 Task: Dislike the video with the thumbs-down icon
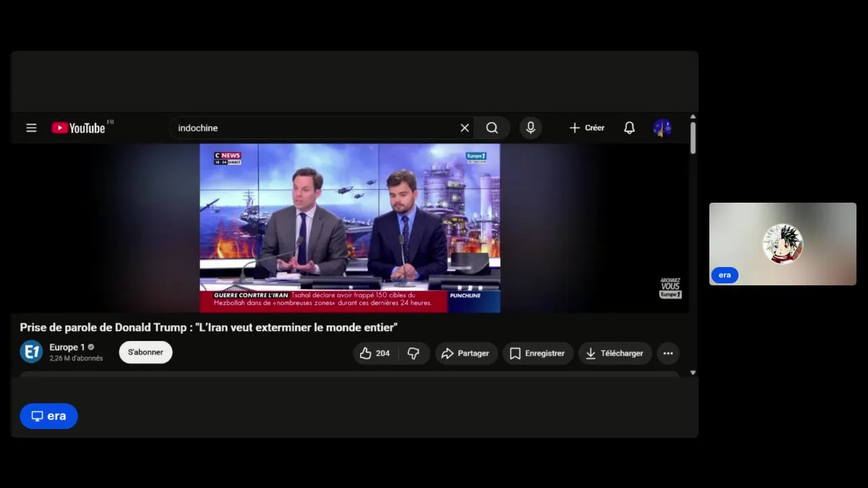click(x=414, y=353)
